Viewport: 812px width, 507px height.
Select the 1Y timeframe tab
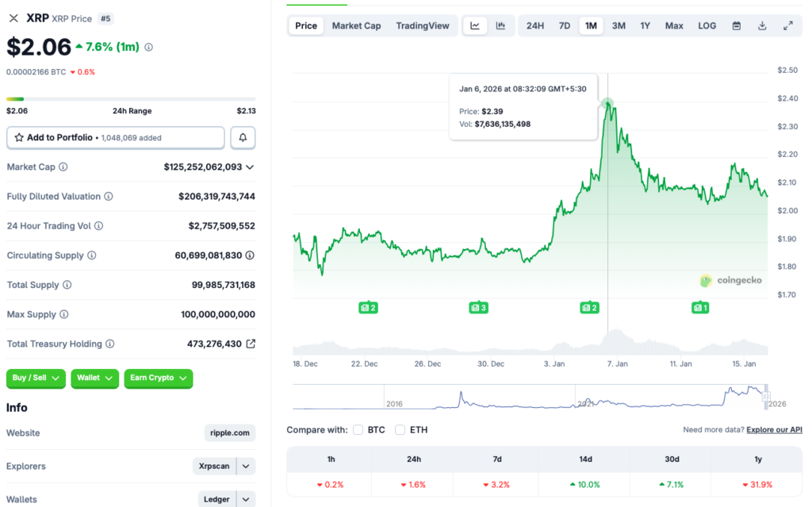click(645, 25)
